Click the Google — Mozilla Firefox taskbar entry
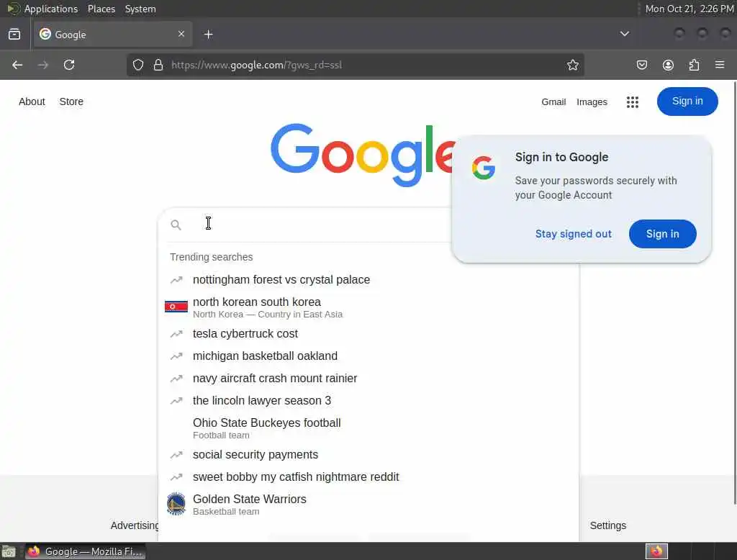The width and height of the screenshot is (737, 560). tap(85, 551)
